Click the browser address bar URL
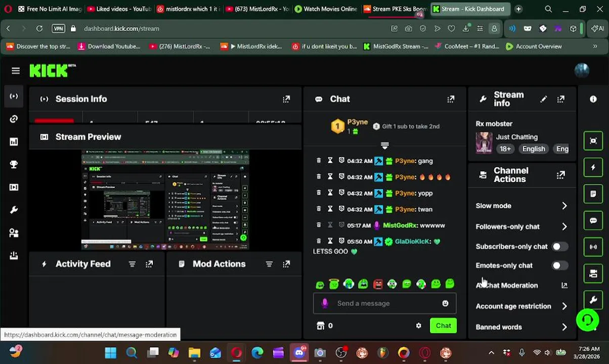 tap(122, 29)
